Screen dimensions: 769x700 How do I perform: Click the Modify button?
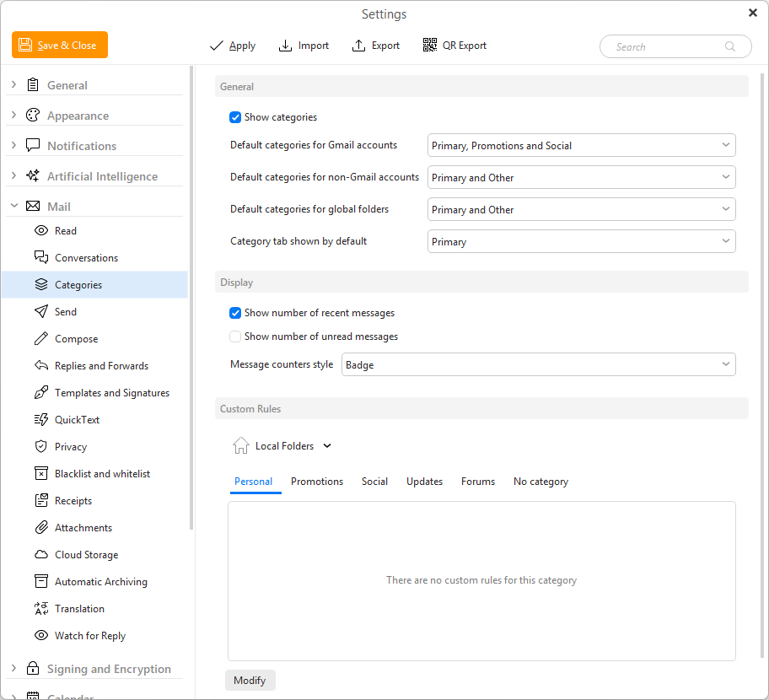tap(250, 681)
